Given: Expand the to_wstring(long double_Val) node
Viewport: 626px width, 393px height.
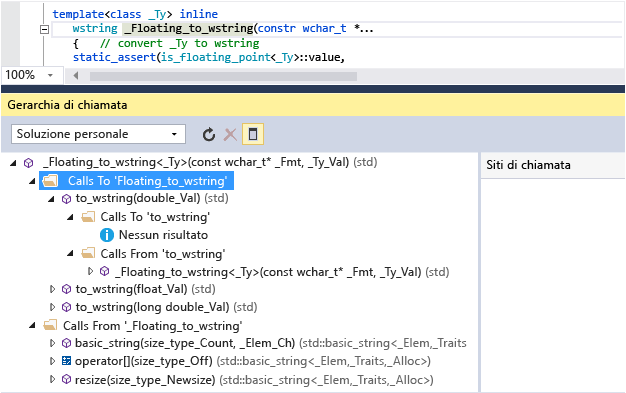Looking at the screenshot, I should coord(52,307).
